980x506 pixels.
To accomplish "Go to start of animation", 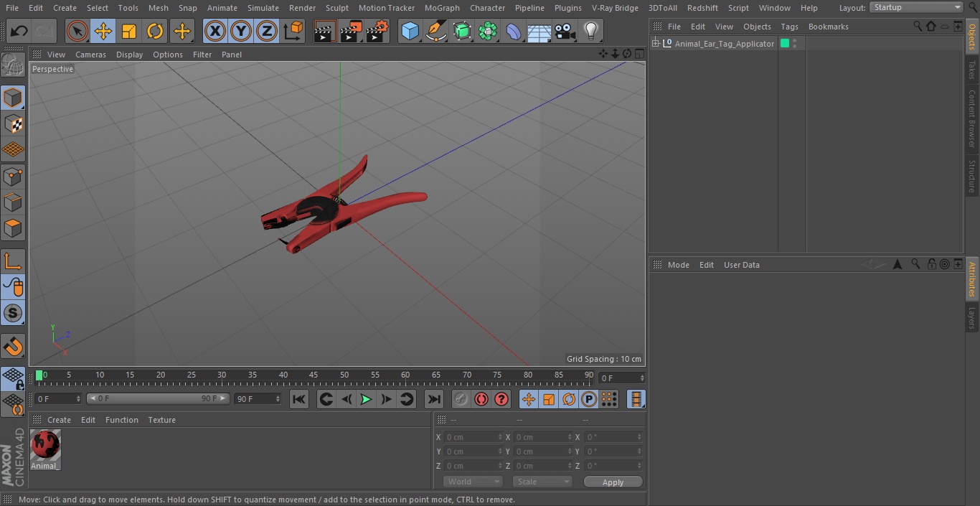I will coord(299,400).
